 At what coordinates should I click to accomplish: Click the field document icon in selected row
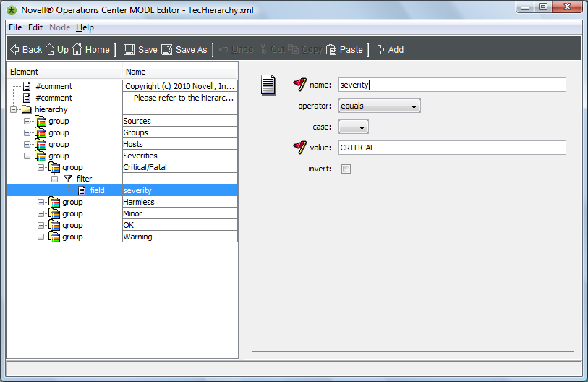[x=82, y=190]
